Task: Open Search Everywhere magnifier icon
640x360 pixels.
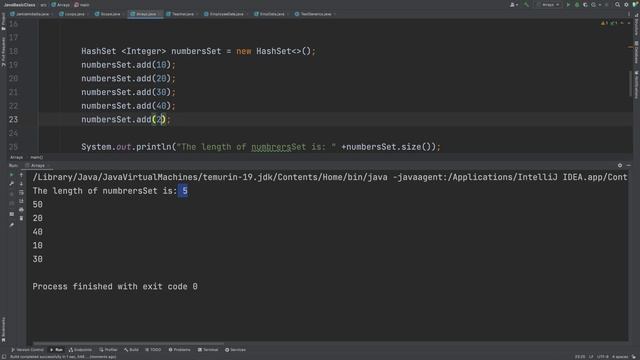Action: point(618,5)
